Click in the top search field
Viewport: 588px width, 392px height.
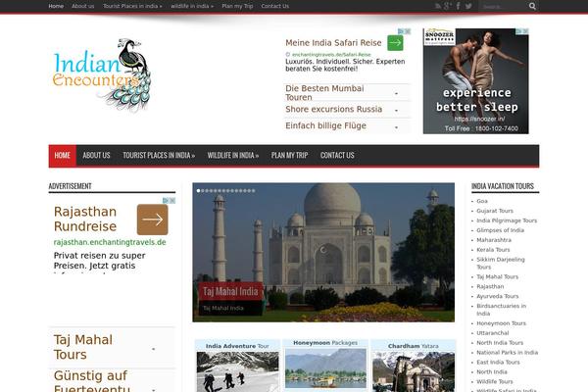505,7
